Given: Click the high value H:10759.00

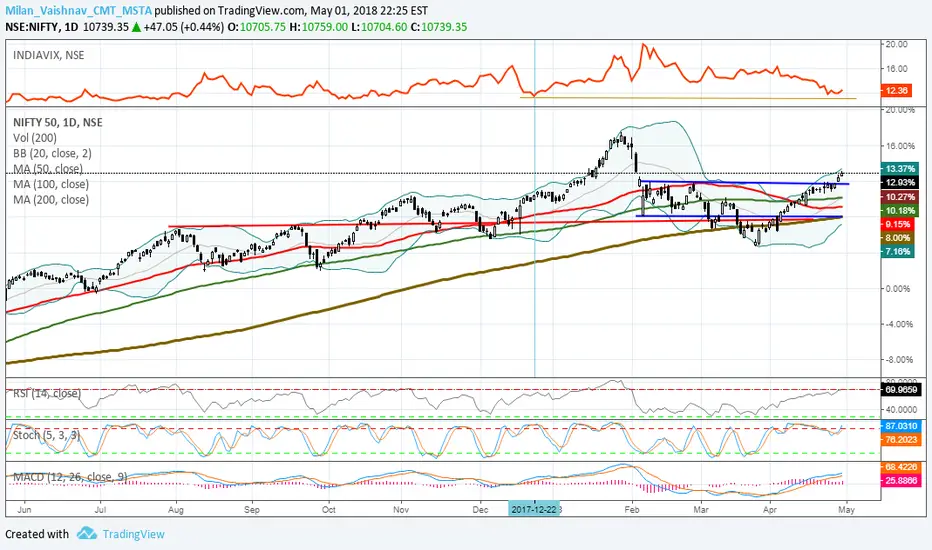Looking at the screenshot, I should pyautogui.click(x=319, y=27).
